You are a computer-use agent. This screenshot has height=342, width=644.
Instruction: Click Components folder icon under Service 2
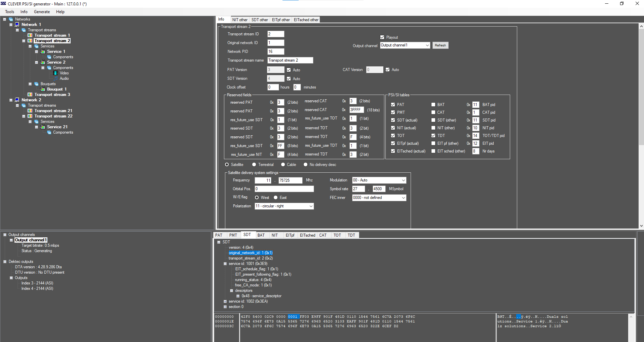(49, 68)
